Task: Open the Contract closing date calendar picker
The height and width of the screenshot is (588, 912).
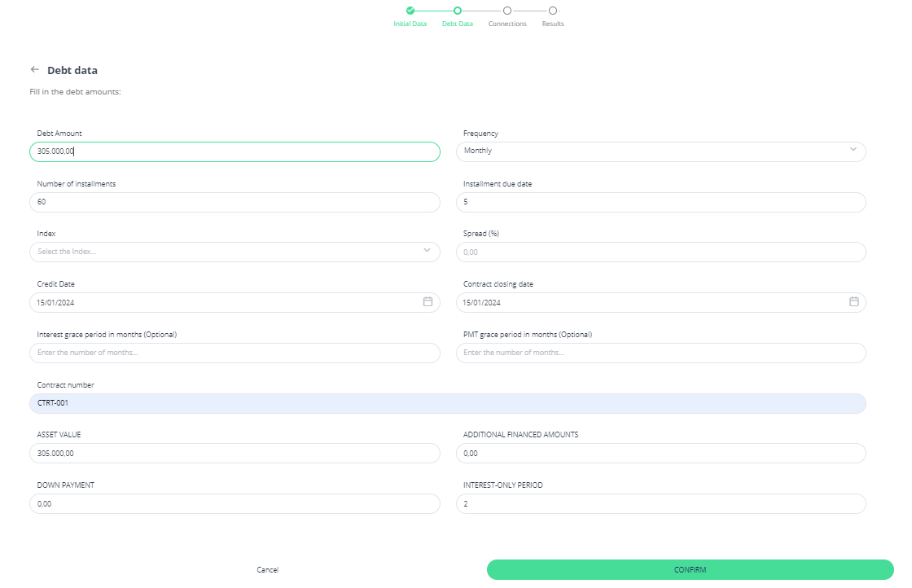Action: click(854, 301)
